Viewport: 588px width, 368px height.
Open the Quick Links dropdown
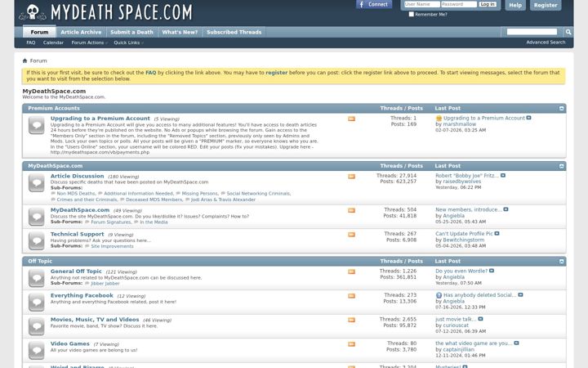128,43
